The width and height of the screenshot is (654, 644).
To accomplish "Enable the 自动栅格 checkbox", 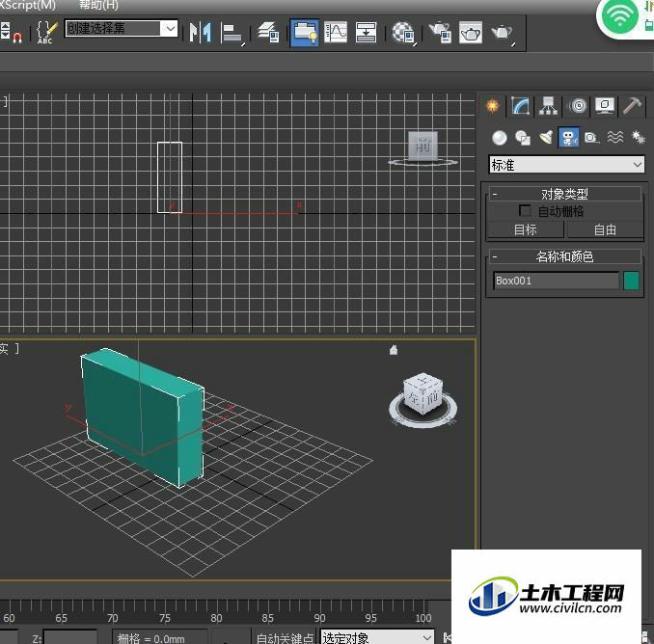I will 525,211.
